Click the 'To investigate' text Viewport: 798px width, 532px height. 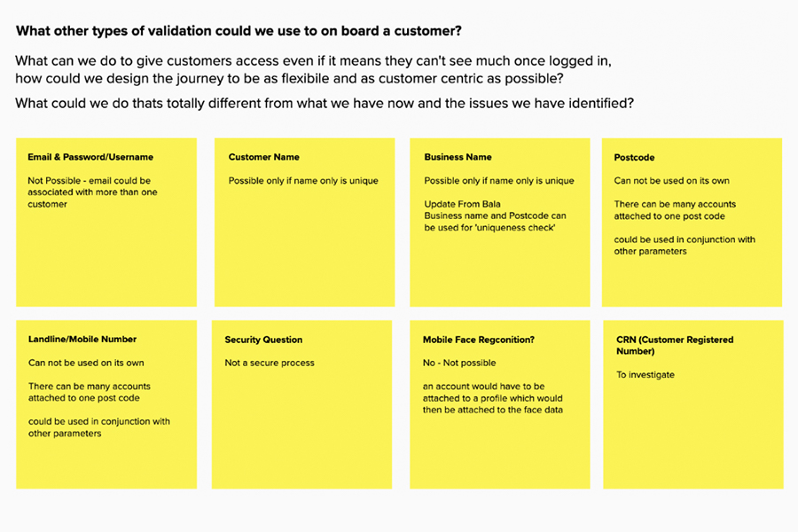click(645, 375)
